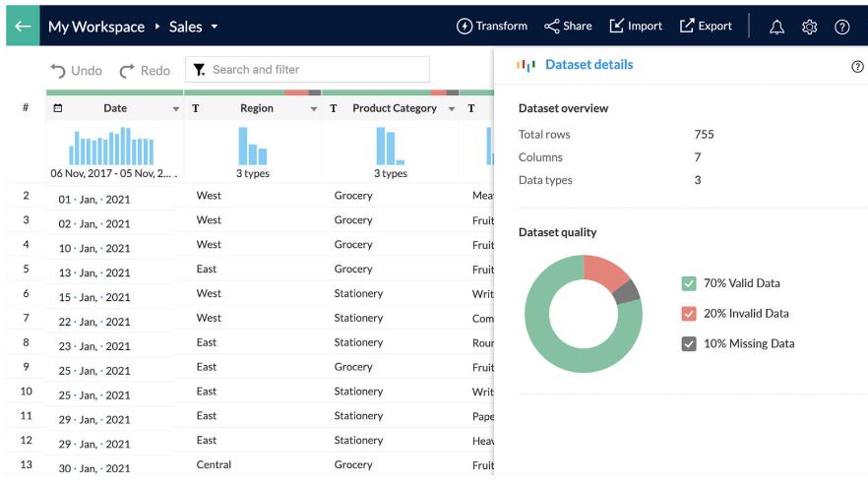Click the Import menu label
Screen dimensions: 868x484
pyautogui.click(x=645, y=26)
